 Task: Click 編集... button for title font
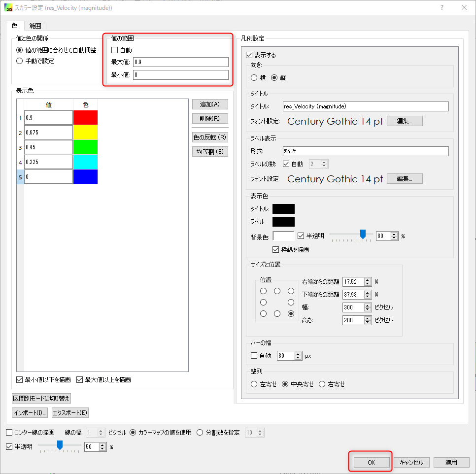point(405,121)
